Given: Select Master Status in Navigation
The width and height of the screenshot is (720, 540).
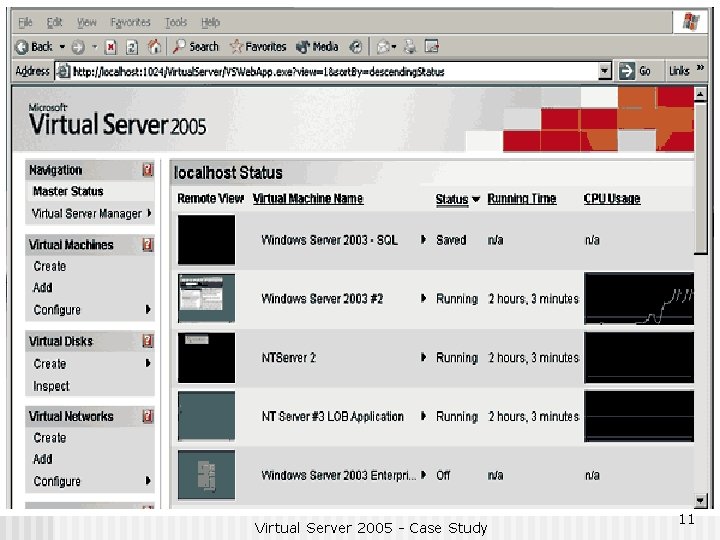Looking at the screenshot, I should coord(68,191).
